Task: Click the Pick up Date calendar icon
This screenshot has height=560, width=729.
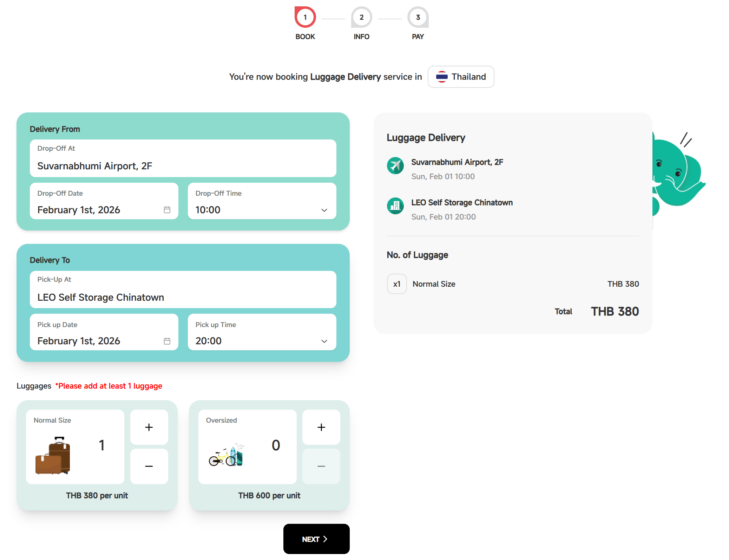Action: (167, 341)
